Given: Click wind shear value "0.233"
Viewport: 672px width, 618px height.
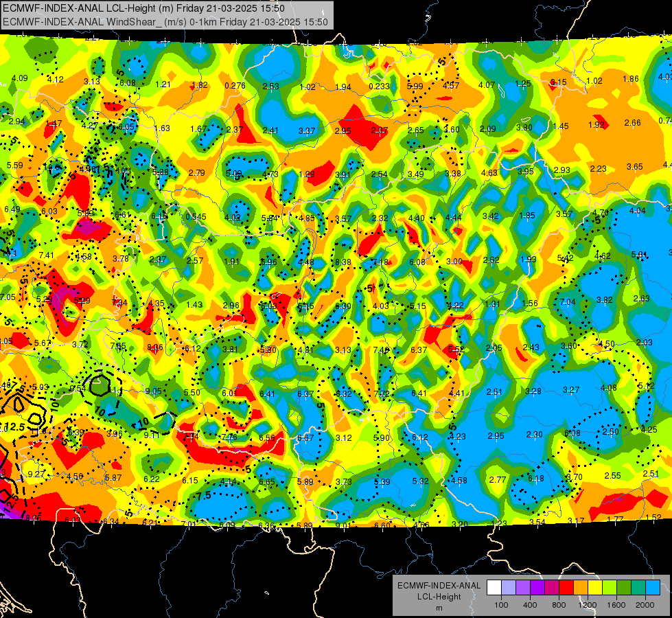Looking at the screenshot, I should click(x=379, y=86).
